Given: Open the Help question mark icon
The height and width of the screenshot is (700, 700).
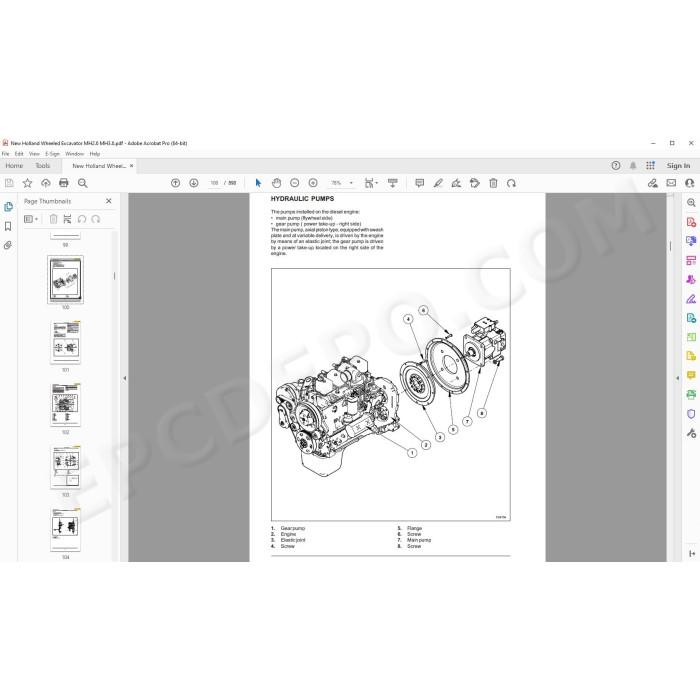Looking at the screenshot, I should click(x=616, y=166).
